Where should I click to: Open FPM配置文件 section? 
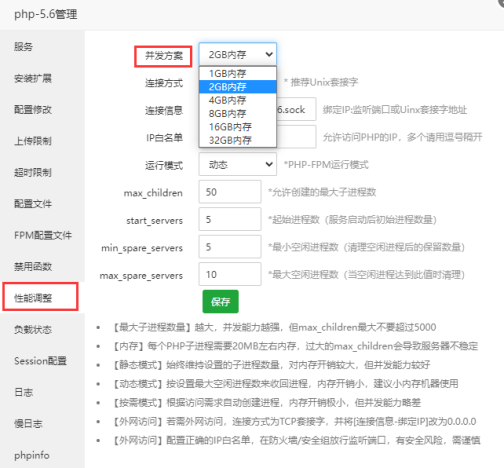tap(43, 235)
